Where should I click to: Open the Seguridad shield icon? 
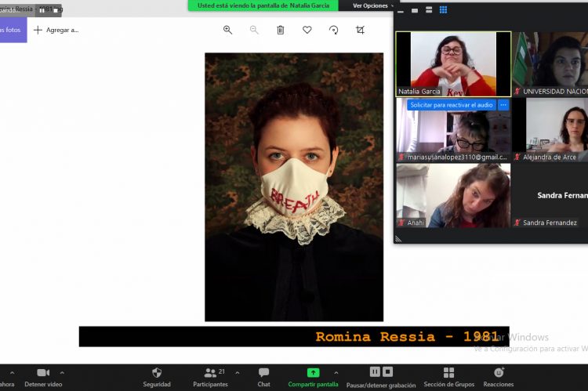pos(157,373)
